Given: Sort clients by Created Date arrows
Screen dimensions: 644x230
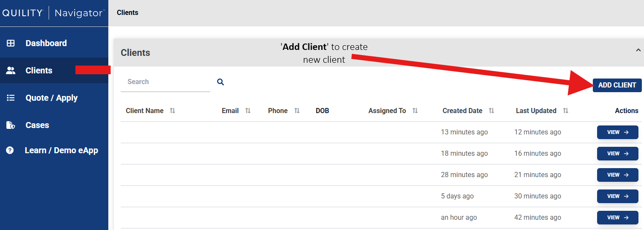Looking at the screenshot, I should click(x=491, y=111).
